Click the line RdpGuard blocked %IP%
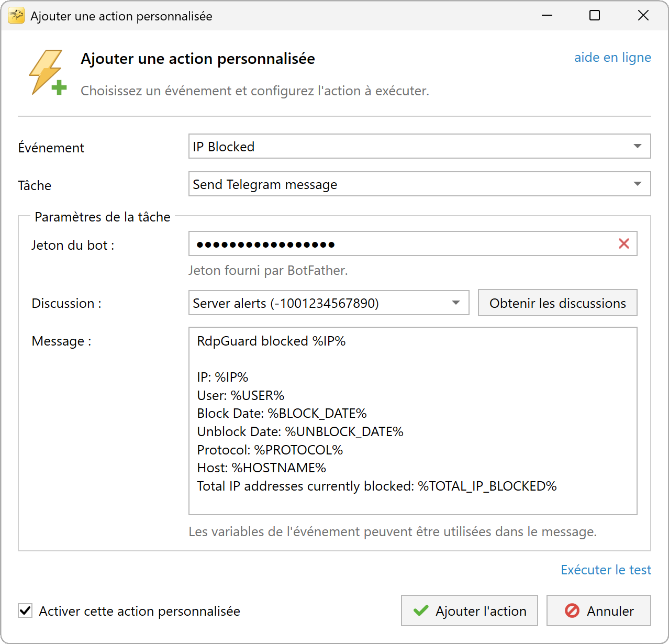Viewport: 669px width, 644px height. (271, 341)
